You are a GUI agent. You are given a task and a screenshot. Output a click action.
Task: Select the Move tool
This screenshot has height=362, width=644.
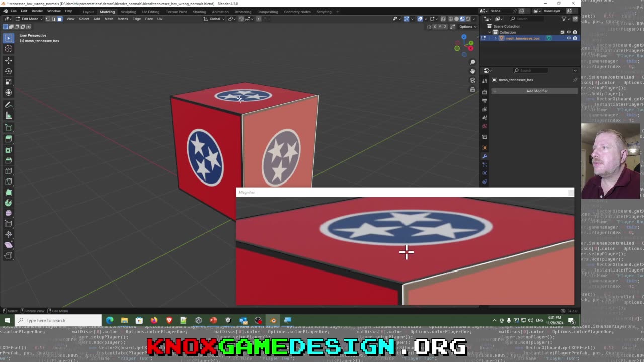click(9, 60)
